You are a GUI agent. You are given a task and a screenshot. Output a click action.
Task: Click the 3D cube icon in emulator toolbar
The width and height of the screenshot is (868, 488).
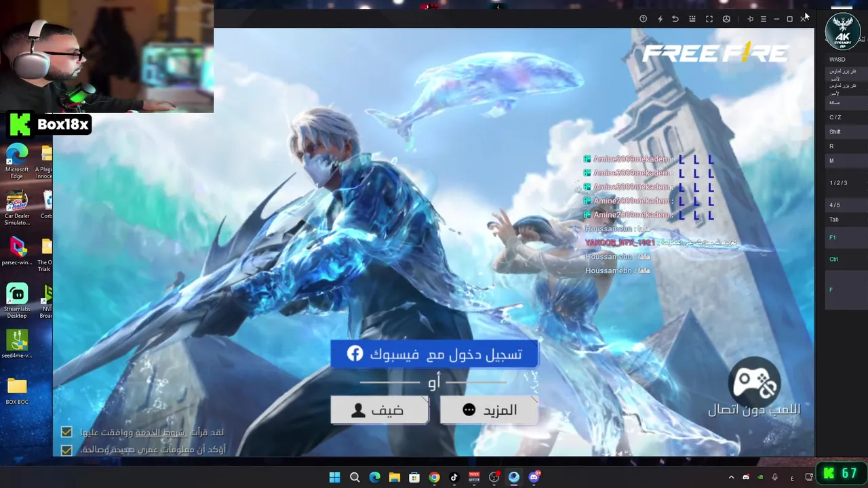coord(726,19)
